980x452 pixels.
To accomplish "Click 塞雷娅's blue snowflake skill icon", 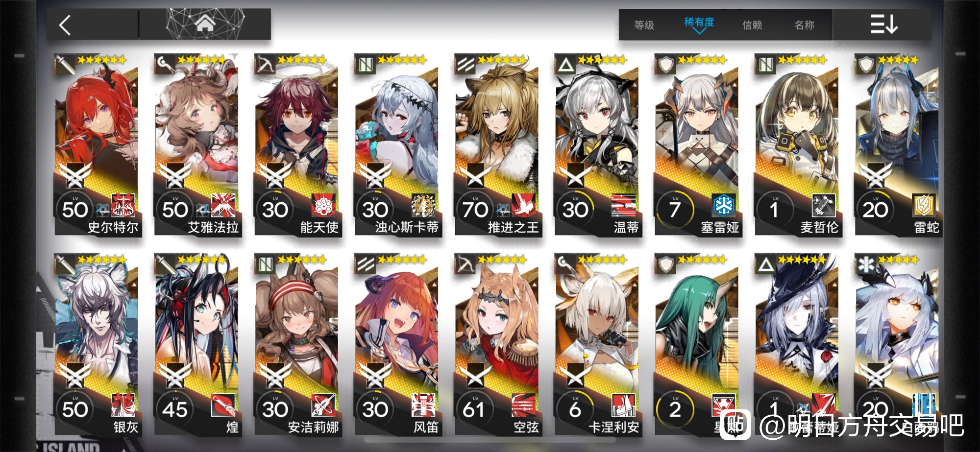I will [724, 205].
